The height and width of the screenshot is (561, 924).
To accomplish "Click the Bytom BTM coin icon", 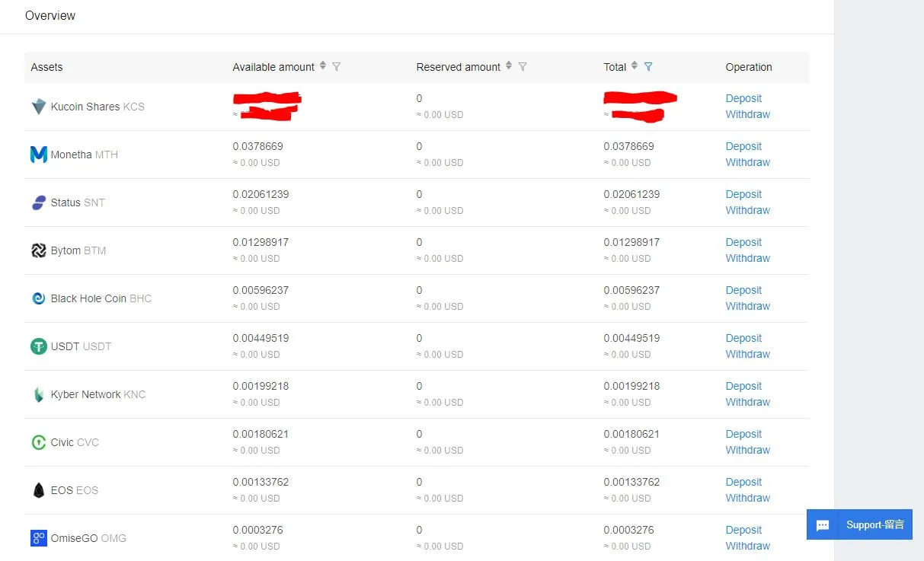I will (39, 250).
